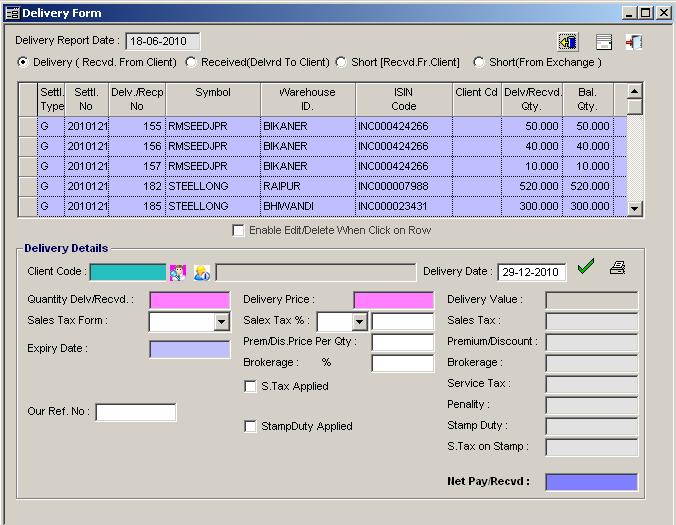
Task: Click the exit door icon
Action: pos(634,42)
